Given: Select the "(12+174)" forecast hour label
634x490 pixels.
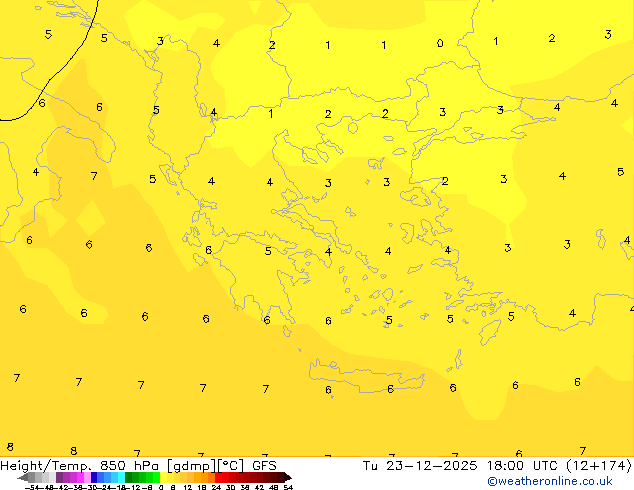Looking at the screenshot, I should pos(599,466).
